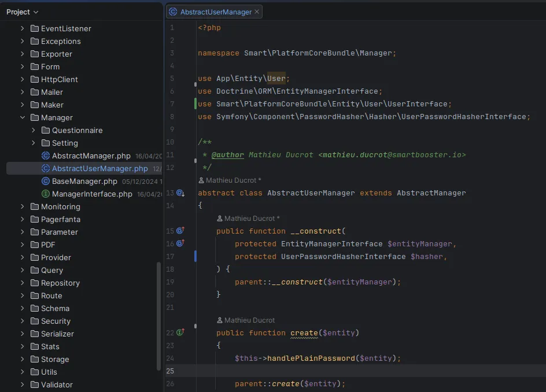This screenshot has height=392, width=546.
Task: Click line number 25 in the gutter
Action: [x=170, y=371]
